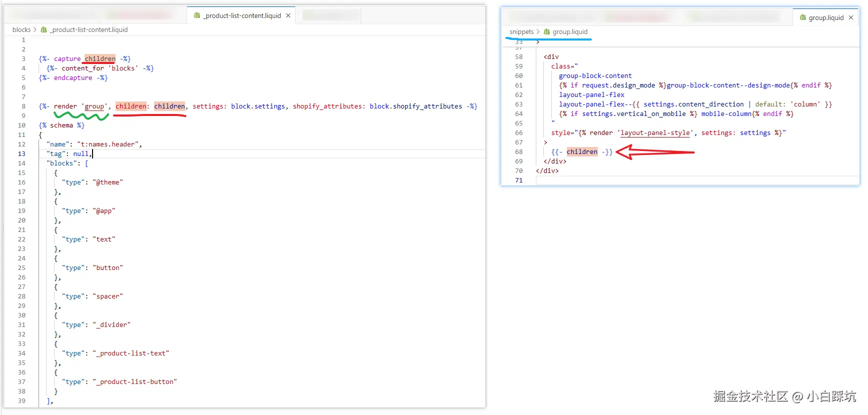Click 'block.settings' on line 8
This screenshot has width=868, height=415.
[258, 106]
